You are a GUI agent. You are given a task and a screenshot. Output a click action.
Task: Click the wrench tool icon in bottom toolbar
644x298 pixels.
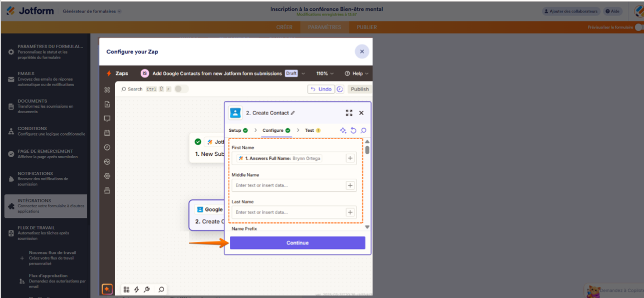(146, 289)
